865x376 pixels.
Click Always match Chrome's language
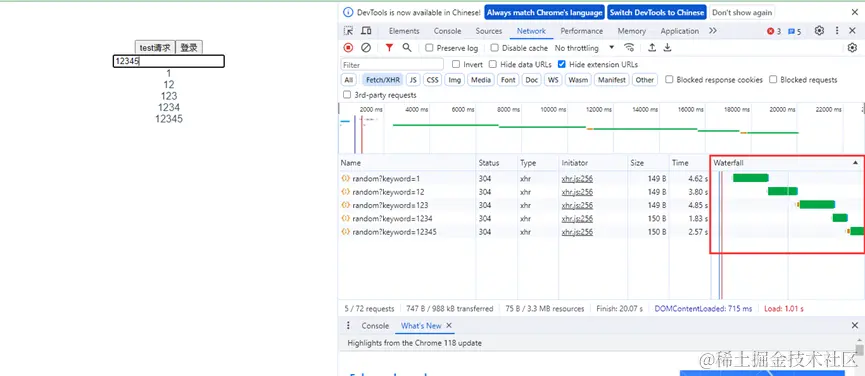click(x=544, y=12)
